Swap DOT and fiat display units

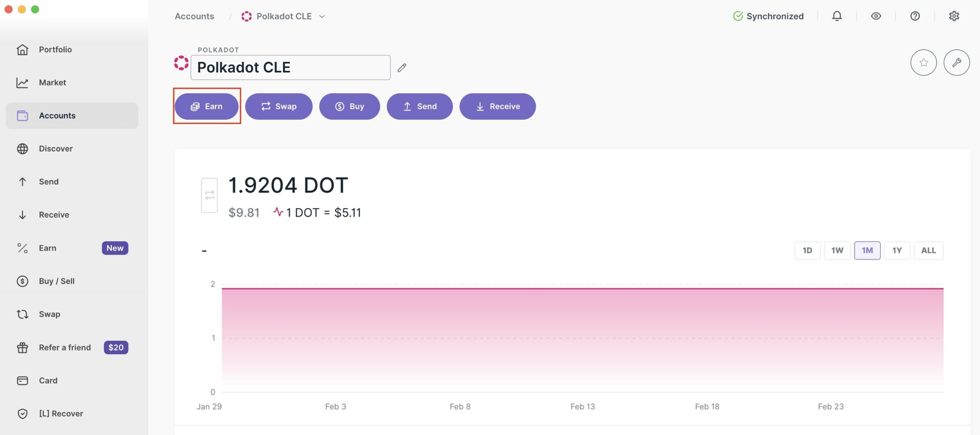pos(209,195)
